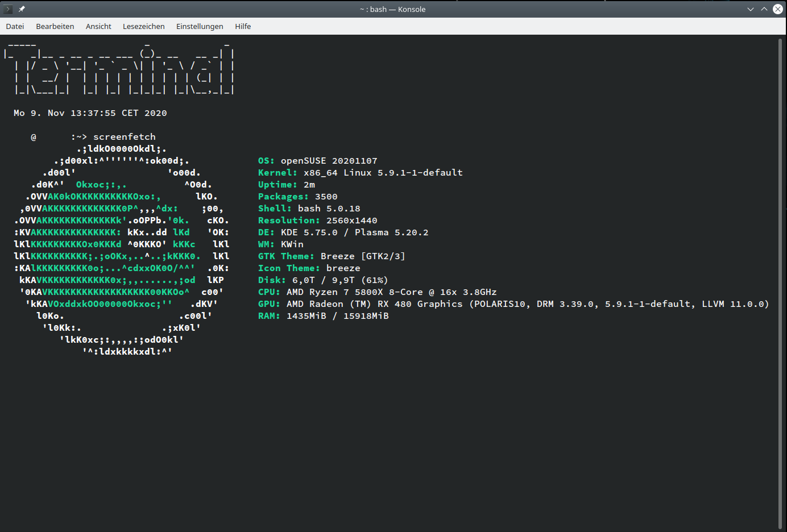The image size is (787, 532).
Task: Click the 'Icon Theme: breeze' line
Action: point(309,268)
